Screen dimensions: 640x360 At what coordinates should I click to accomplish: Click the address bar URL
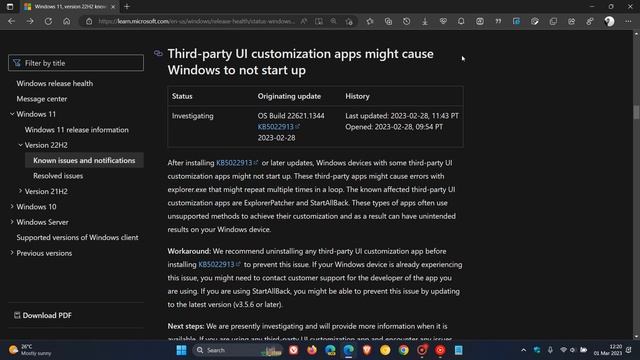(196, 21)
